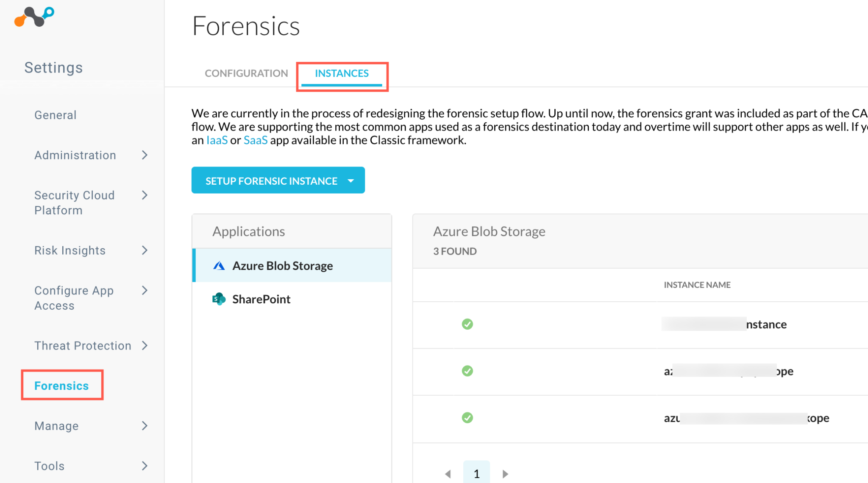This screenshot has height=483, width=868.
Task: Select the Azure Blob Storage application icon
Action: coord(218,265)
